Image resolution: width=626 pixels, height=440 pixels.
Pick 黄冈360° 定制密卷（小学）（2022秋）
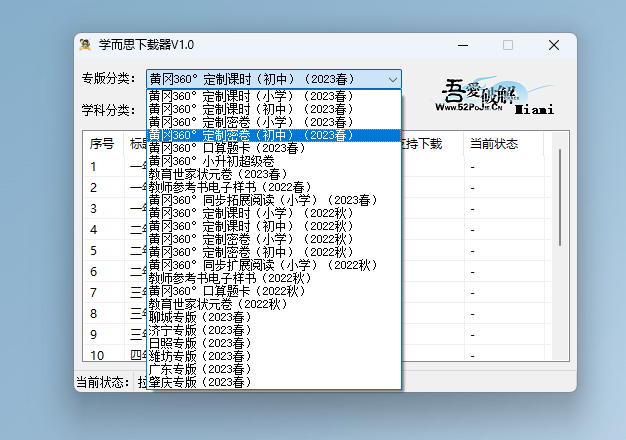[274, 239]
